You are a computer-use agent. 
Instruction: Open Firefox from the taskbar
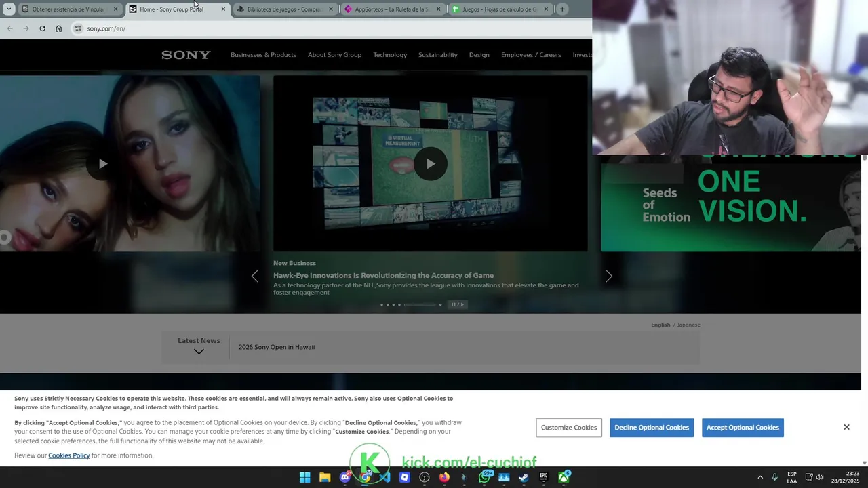tap(444, 477)
